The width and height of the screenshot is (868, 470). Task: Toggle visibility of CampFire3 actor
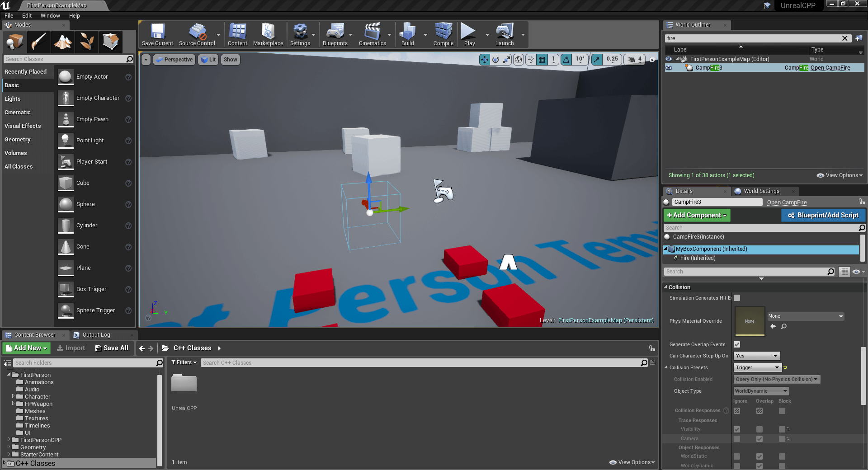[669, 68]
